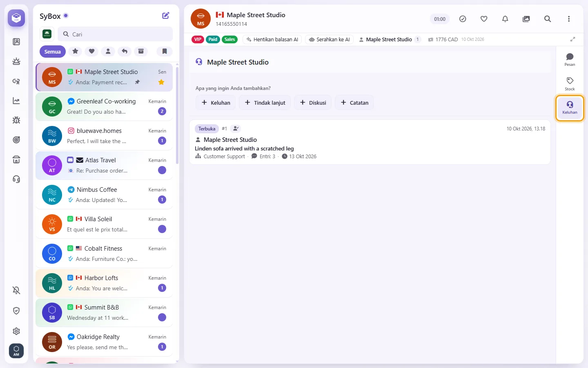
Task: Open the headset support sidebar icon
Action: pos(16,179)
